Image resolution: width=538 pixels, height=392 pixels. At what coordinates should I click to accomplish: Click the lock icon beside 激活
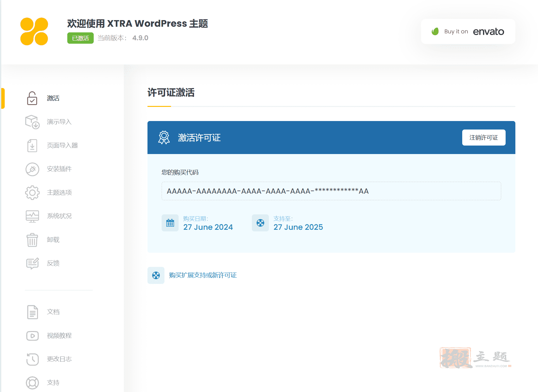pos(32,98)
